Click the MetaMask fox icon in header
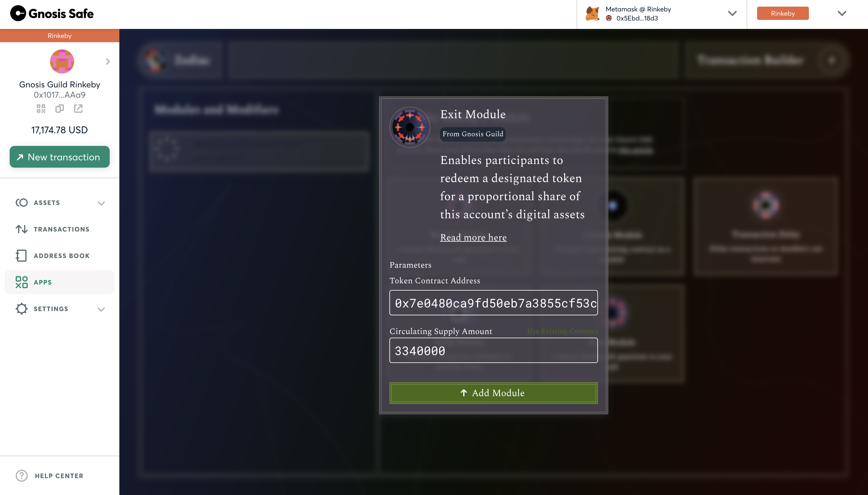 (593, 14)
